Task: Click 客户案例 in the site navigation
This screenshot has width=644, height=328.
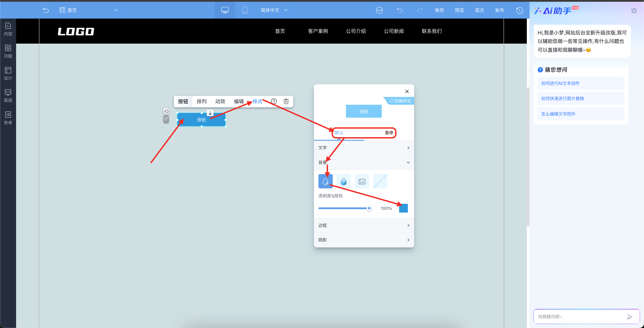Action: (x=318, y=31)
